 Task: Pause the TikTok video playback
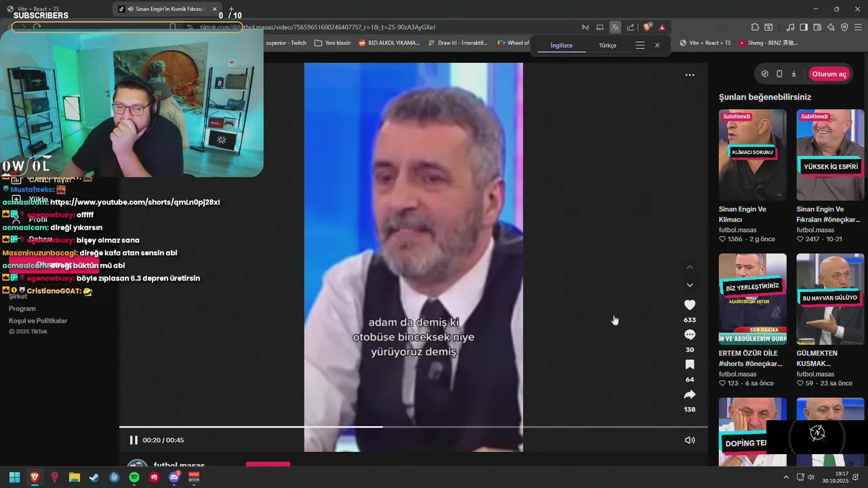click(134, 440)
